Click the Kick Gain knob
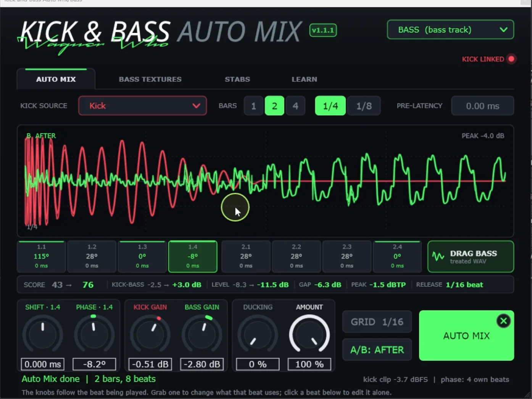This screenshot has height=399, width=532. pyautogui.click(x=150, y=335)
